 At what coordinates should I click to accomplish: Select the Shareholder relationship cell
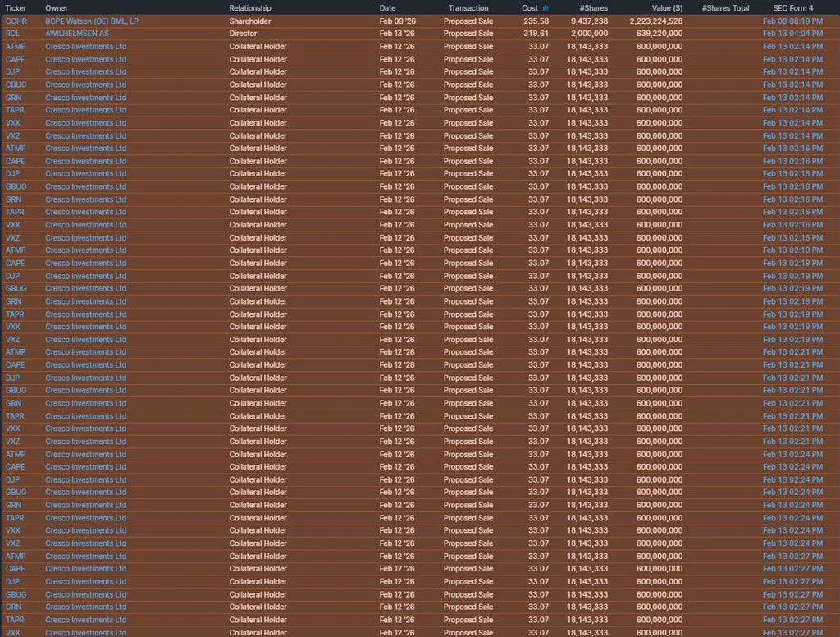(250, 21)
